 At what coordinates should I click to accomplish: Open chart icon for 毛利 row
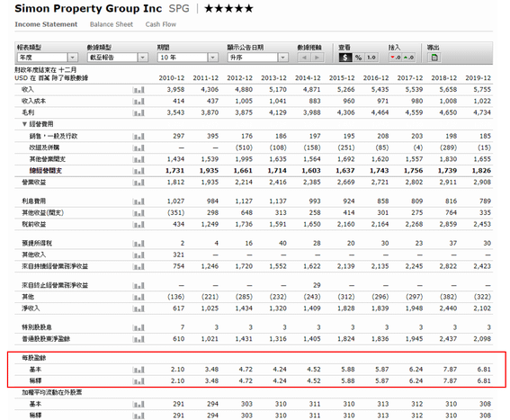139,113
